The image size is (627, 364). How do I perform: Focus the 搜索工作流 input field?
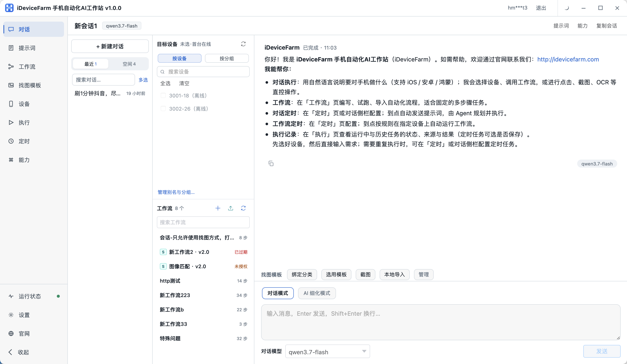pos(203,222)
